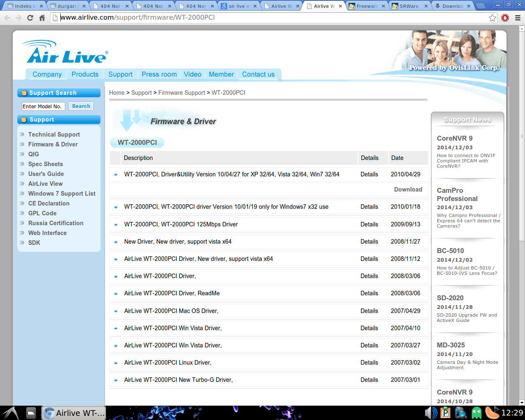
Task: Open the MD-3025 support news item
Action: (x=451, y=345)
